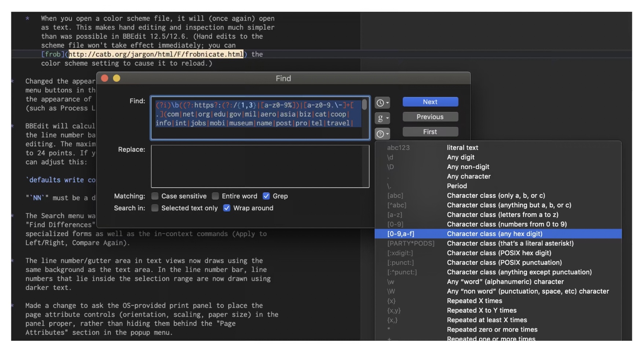Choose 'Repeated zero or more times' item
Screen dimensions: 644x354
pos(498,329)
